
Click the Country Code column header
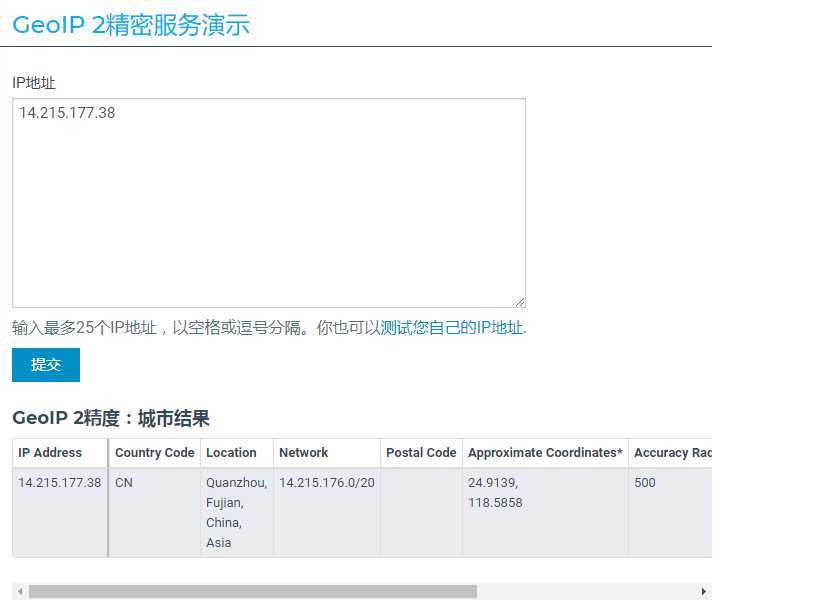coord(155,453)
